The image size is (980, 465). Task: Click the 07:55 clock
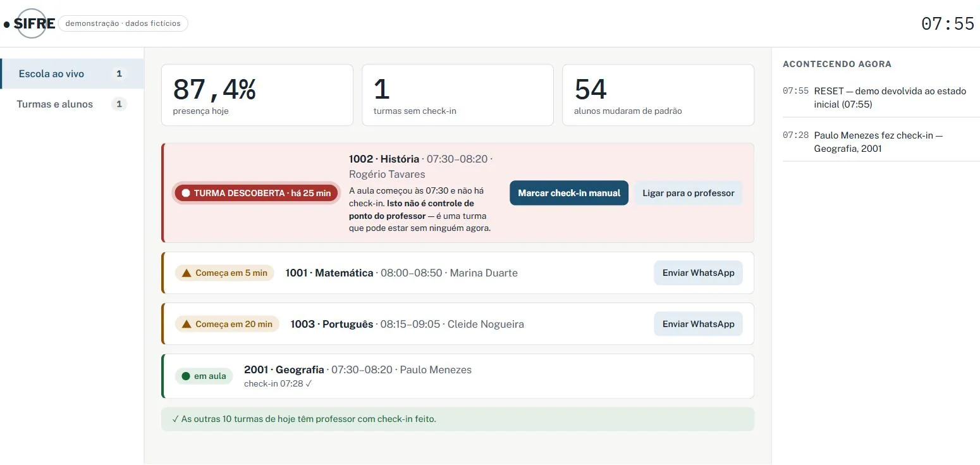pos(948,24)
